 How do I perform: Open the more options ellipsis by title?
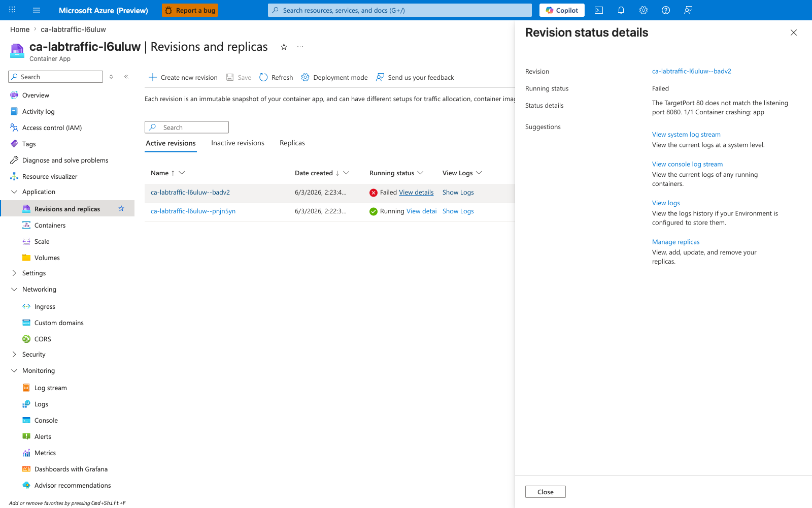click(300, 47)
